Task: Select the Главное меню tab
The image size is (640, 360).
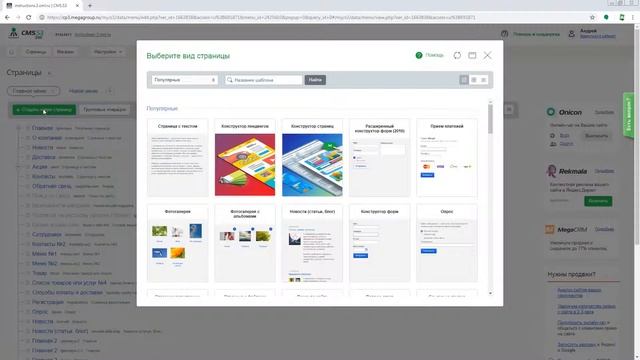Action: (x=33, y=91)
